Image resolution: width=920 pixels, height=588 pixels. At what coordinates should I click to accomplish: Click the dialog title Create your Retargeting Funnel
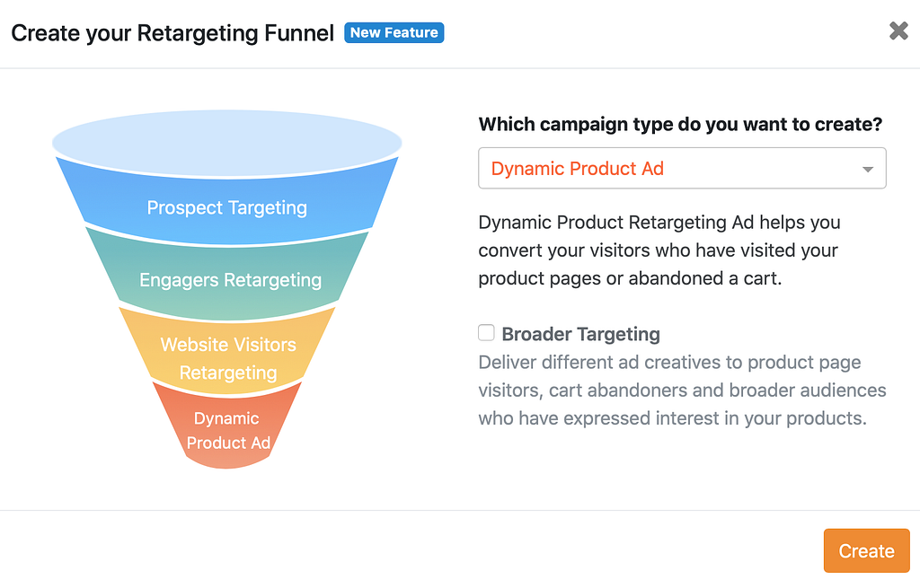tap(172, 33)
